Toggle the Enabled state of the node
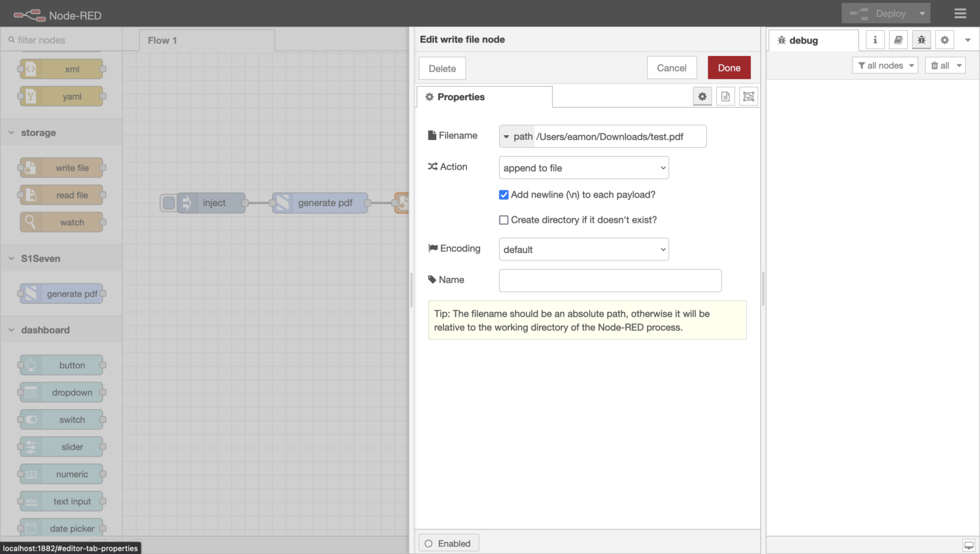Image resolution: width=980 pixels, height=554 pixels. tap(449, 543)
